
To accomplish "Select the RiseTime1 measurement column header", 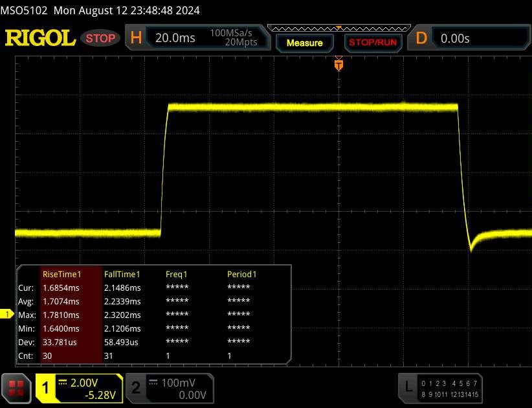I will [x=61, y=274].
